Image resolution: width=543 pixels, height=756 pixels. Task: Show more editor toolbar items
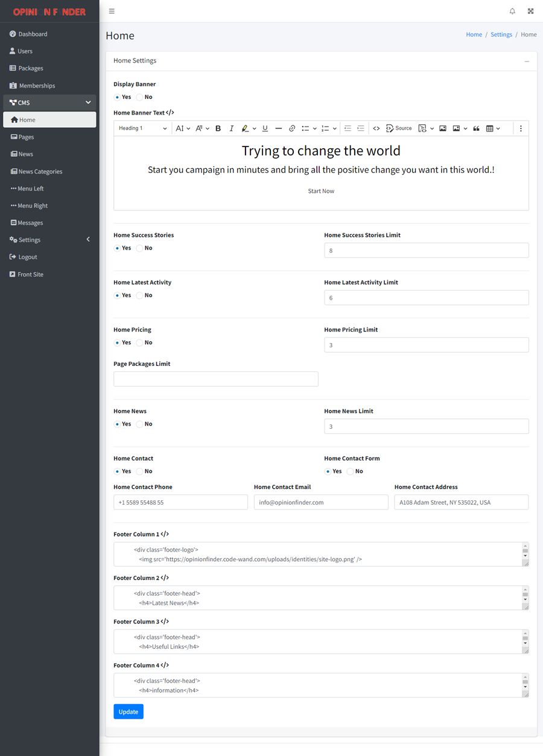click(521, 128)
